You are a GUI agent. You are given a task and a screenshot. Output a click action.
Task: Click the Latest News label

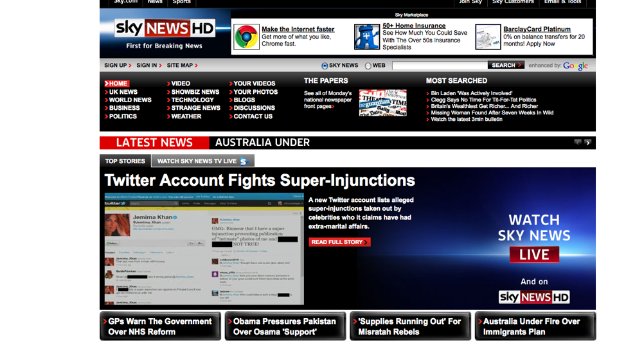154,143
